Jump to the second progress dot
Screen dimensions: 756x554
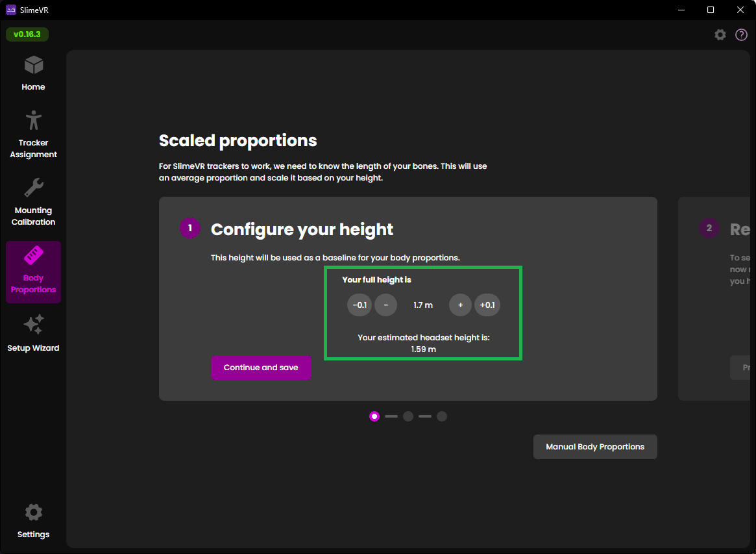[x=408, y=416]
